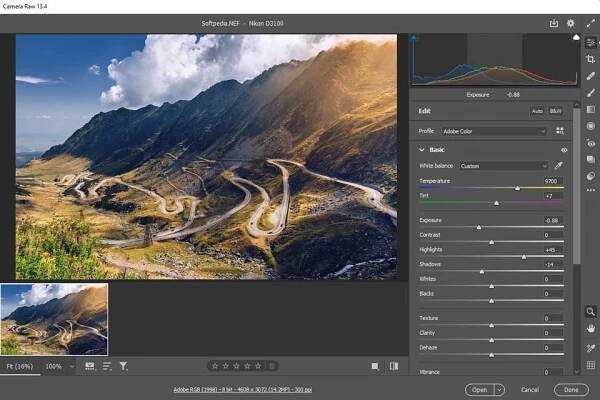The width and height of the screenshot is (600, 400).
Task: Select the Spot Removal tool
Action: tap(591, 76)
